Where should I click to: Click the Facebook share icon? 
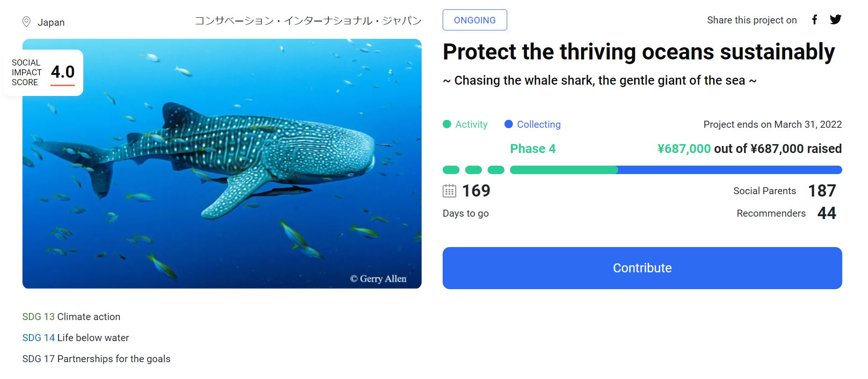(815, 20)
